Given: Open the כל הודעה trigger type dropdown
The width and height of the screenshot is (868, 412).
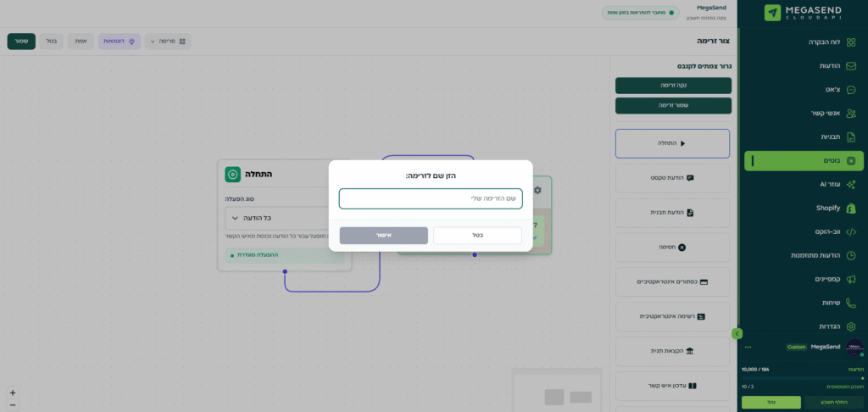Looking at the screenshot, I should tap(285, 218).
